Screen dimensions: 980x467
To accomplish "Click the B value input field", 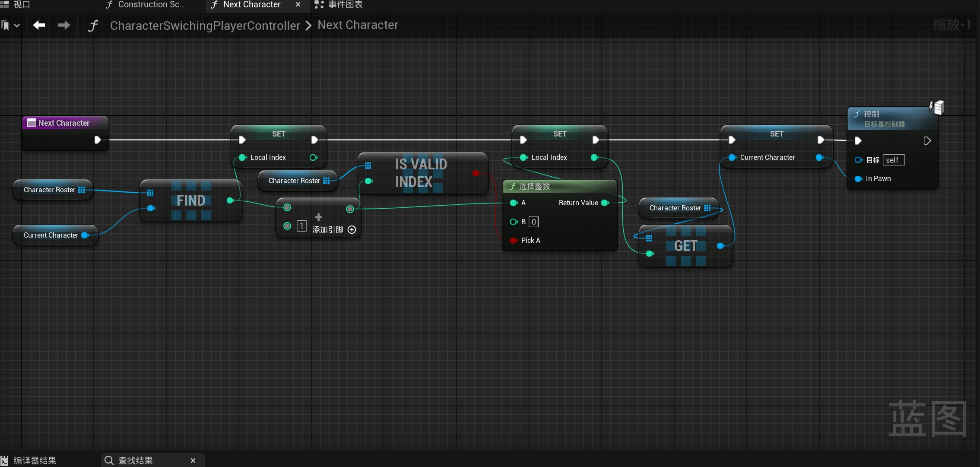I will 534,222.
